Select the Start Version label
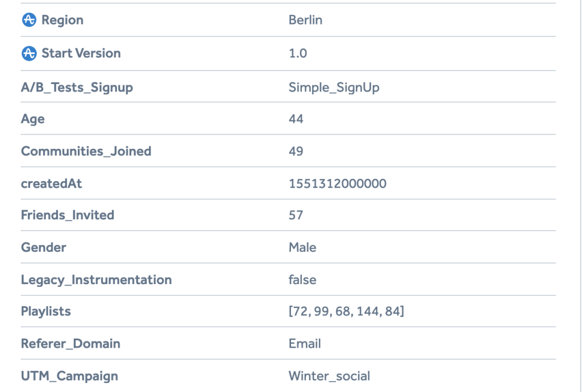 coord(81,53)
